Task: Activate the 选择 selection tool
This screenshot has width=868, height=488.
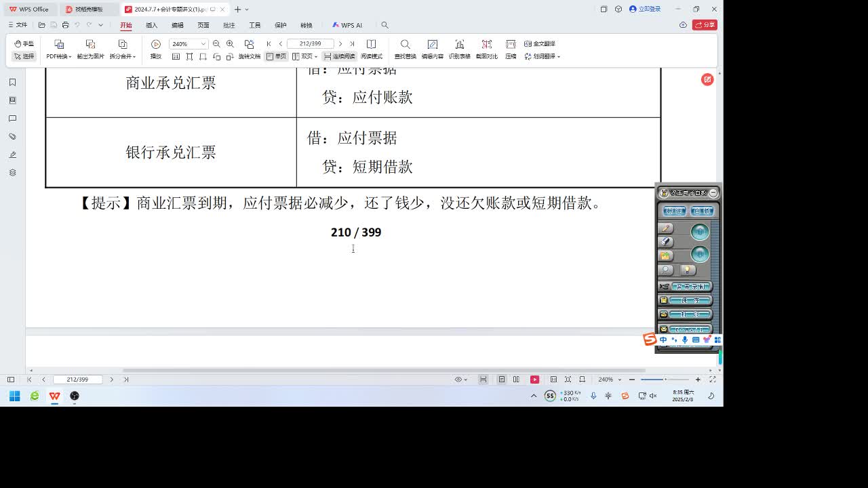Action: [x=24, y=56]
